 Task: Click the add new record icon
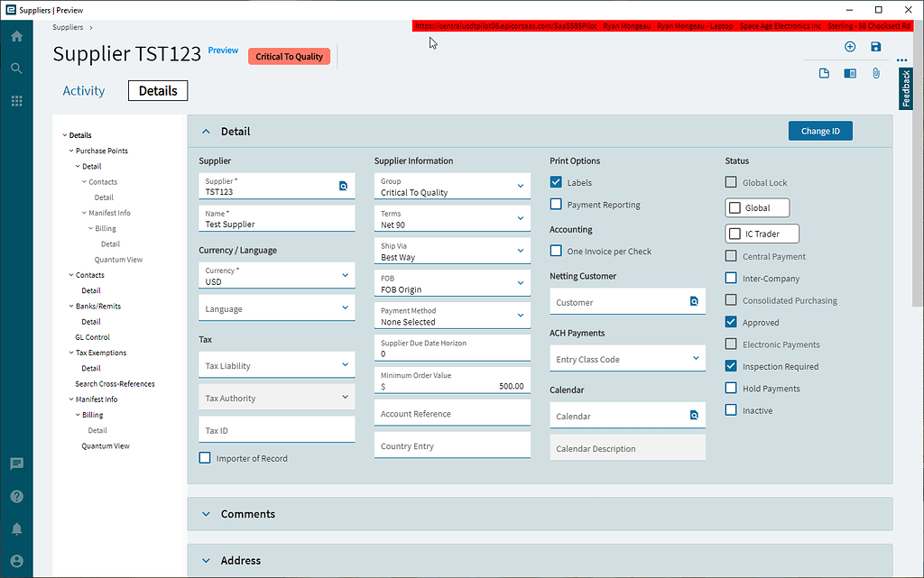(x=849, y=47)
